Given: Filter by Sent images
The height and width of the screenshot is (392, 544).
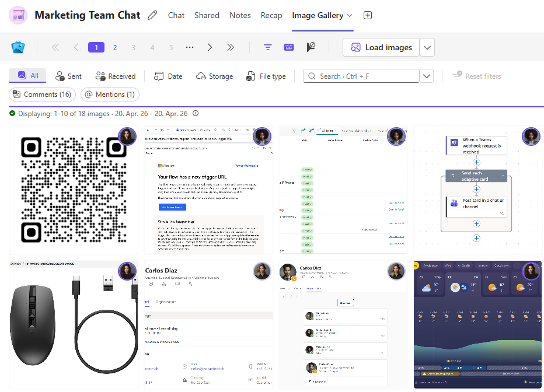Looking at the screenshot, I should coord(68,76).
